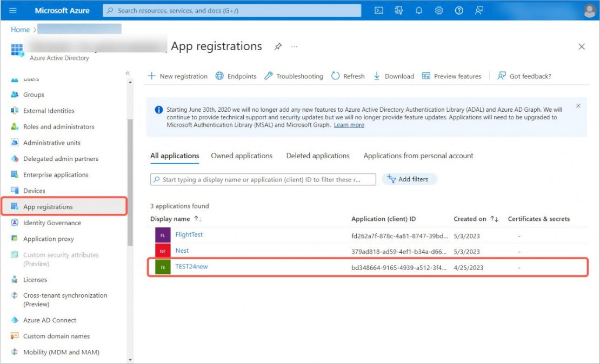Click the Add filters button

click(409, 179)
